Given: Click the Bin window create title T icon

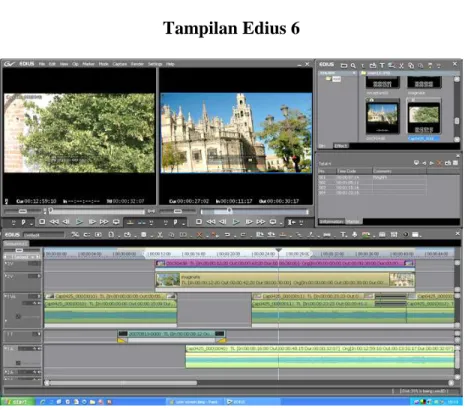Looking at the screenshot, I should (382, 66).
